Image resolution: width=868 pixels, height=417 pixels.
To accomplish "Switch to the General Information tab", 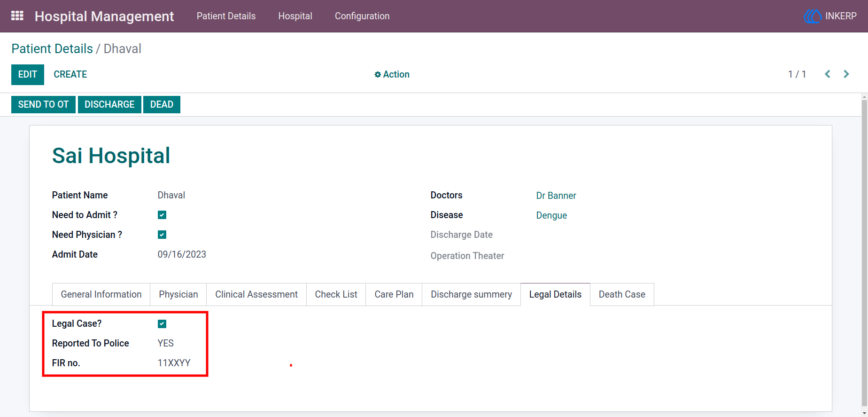I will tap(101, 294).
